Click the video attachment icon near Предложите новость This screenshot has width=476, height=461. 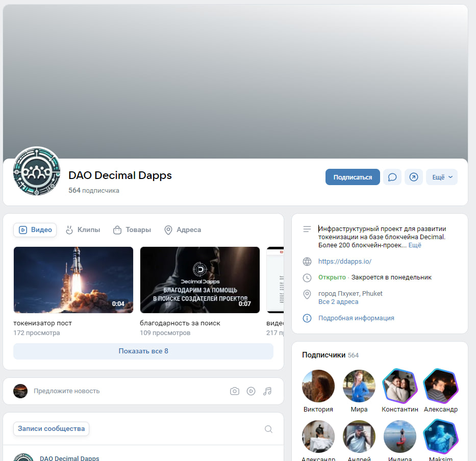click(251, 391)
